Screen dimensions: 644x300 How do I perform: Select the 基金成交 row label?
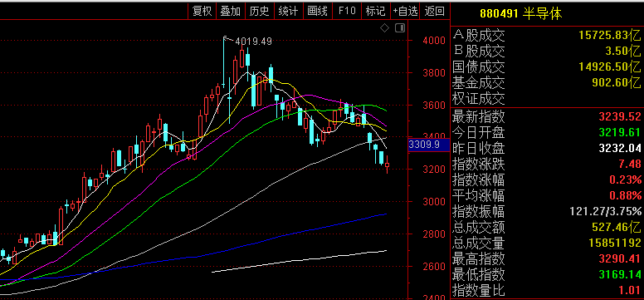pos(479,83)
